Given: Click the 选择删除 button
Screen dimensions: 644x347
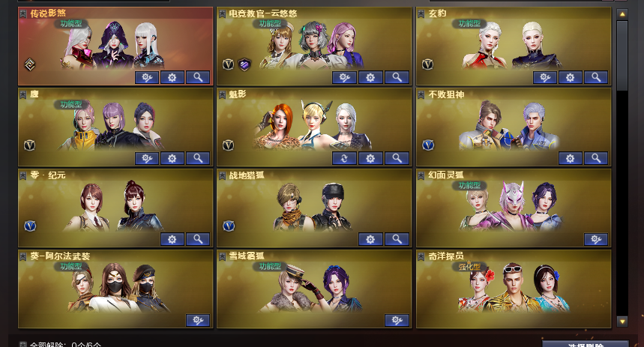Looking at the screenshot, I should pos(586,344).
